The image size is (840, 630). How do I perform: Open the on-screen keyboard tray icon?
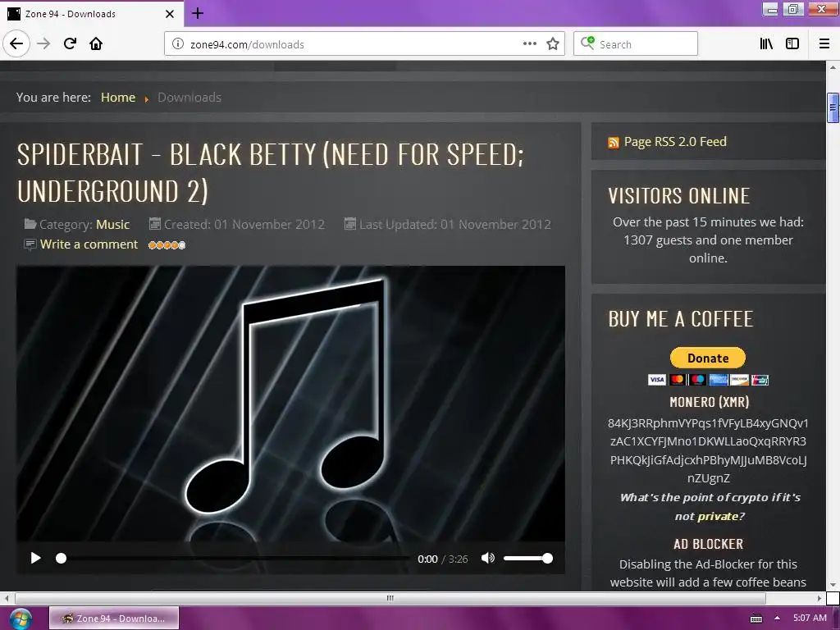[x=756, y=619]
